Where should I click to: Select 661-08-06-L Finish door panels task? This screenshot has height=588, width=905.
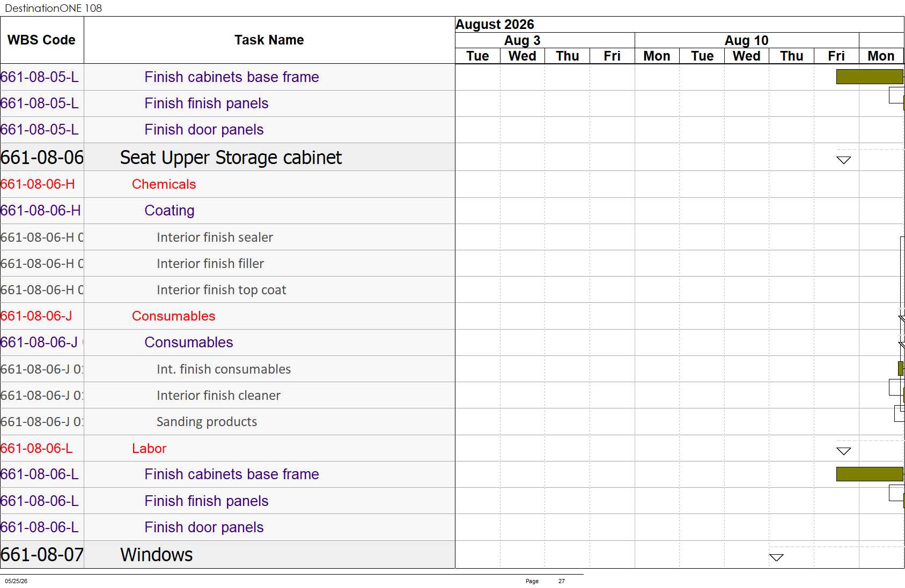click(x=204, y=527)
